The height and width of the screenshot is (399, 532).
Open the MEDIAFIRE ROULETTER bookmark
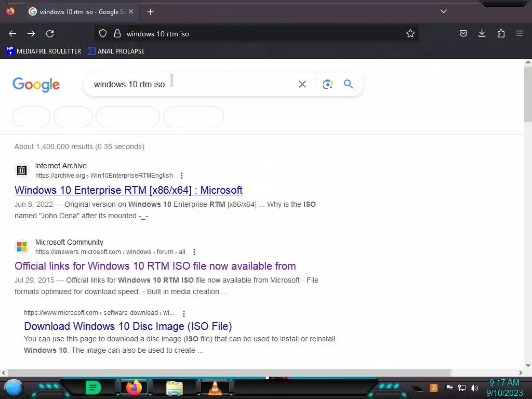pyautogui.click(x=44, y=51)
